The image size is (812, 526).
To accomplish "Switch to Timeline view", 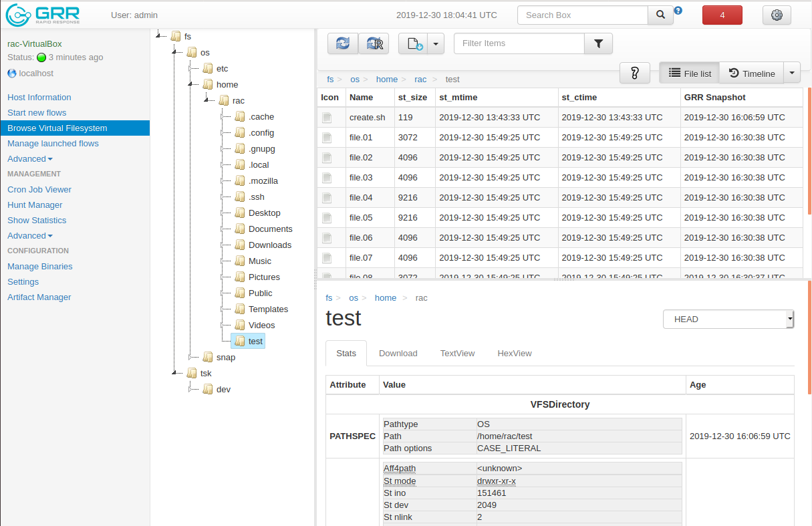I will tap(752, 73).
